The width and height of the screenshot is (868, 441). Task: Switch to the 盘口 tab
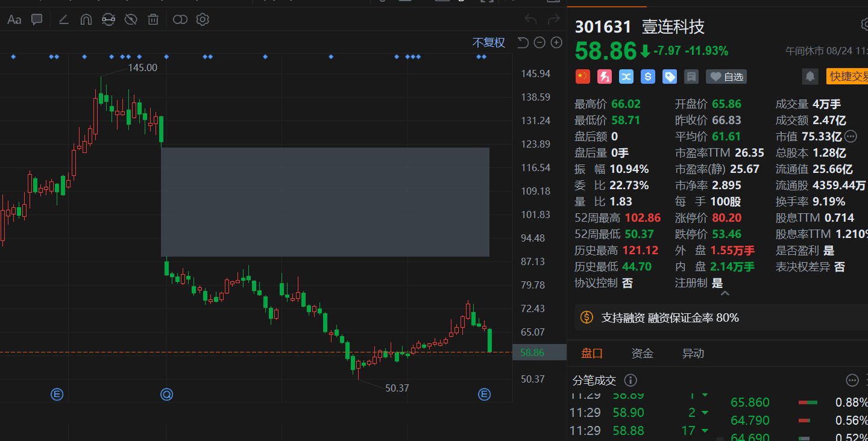(592, 354)
